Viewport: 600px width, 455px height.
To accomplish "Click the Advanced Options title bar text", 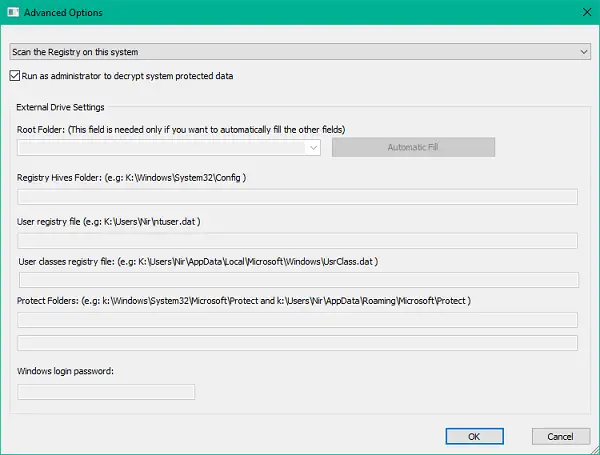I will tap(63, 13).
